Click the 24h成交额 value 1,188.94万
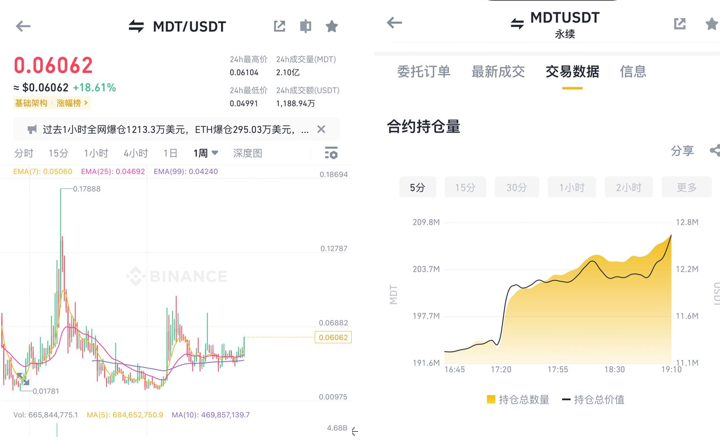This screenshot has height=448, width=720. point(295,104)
